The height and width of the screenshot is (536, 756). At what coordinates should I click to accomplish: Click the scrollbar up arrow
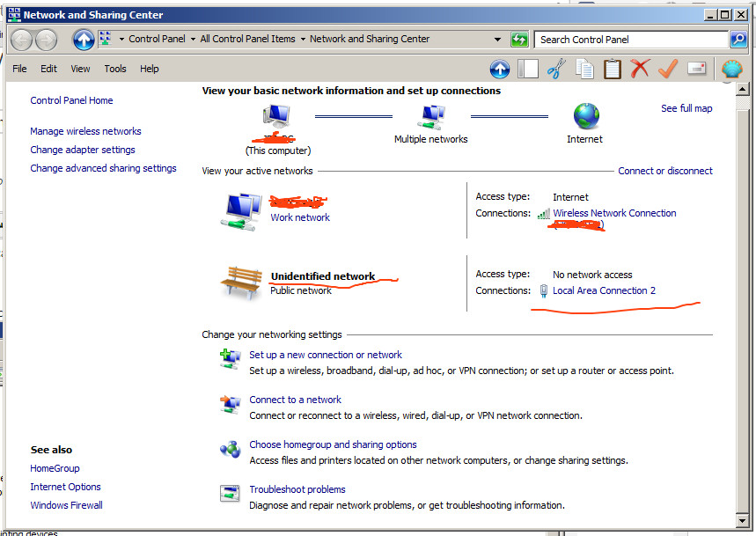(742, 89)
